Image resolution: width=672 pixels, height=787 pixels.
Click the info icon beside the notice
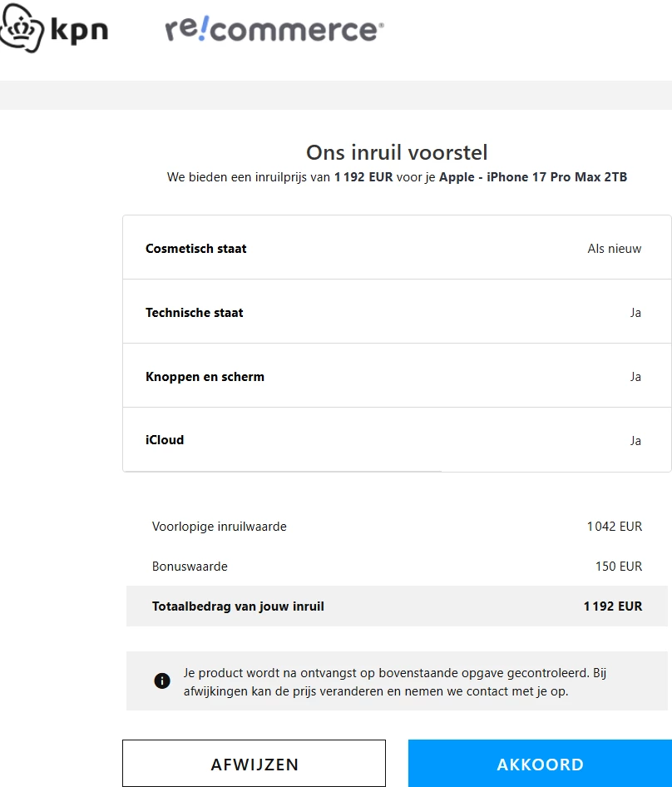click(162, 681)
